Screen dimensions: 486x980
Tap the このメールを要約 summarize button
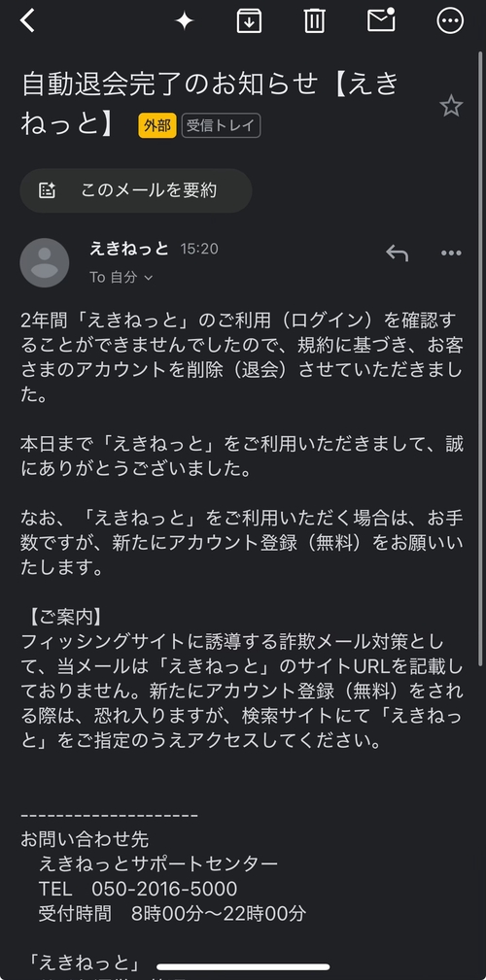pyautogui.click(x=136, y=190)
